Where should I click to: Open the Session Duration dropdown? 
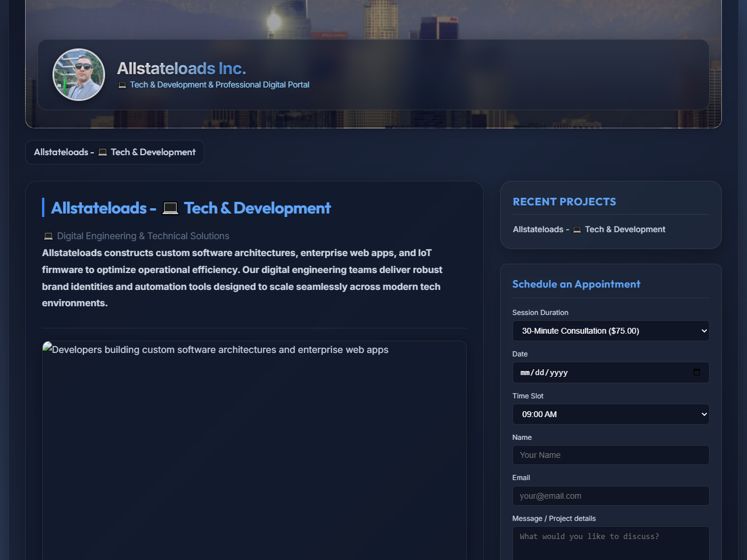tap(611, 331)
